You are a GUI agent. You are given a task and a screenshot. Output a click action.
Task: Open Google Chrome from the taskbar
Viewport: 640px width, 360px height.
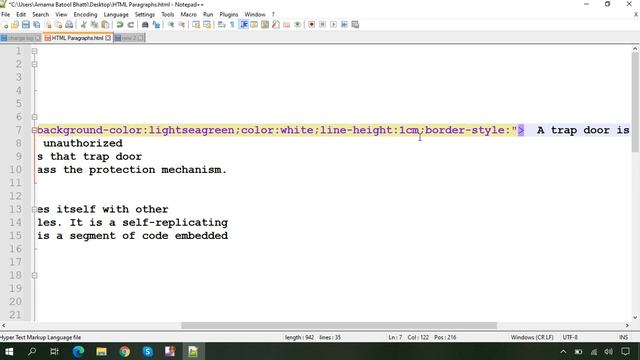(124, 351)
